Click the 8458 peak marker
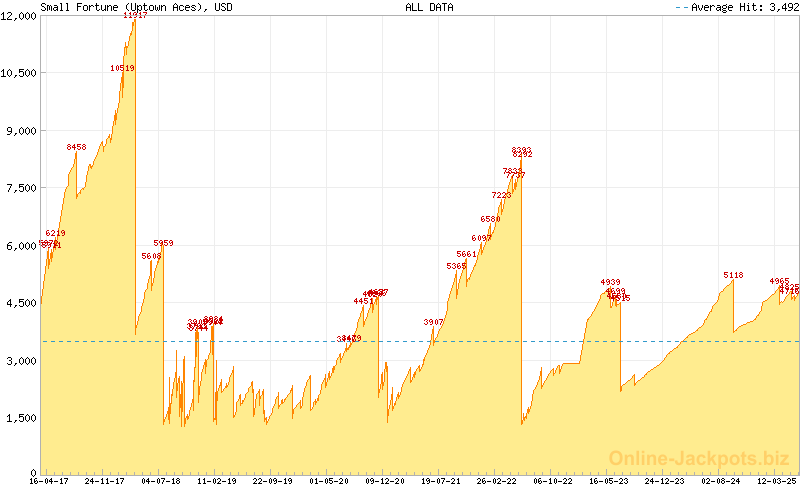800x490 pixels. pos(77,147)
